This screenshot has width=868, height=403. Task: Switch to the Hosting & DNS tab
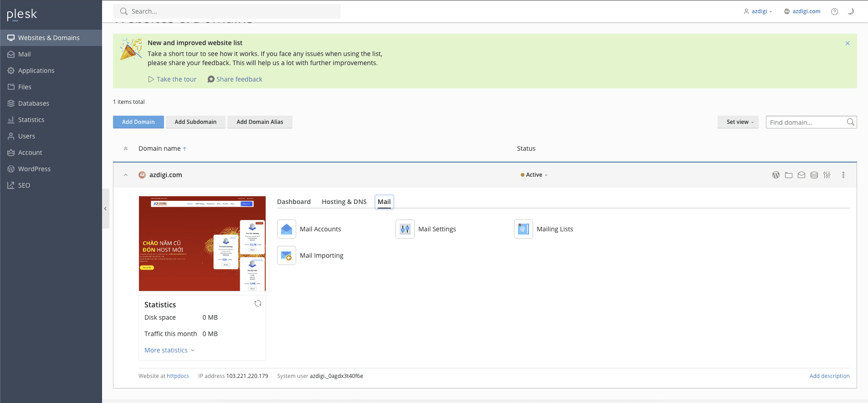pos(344,202)
